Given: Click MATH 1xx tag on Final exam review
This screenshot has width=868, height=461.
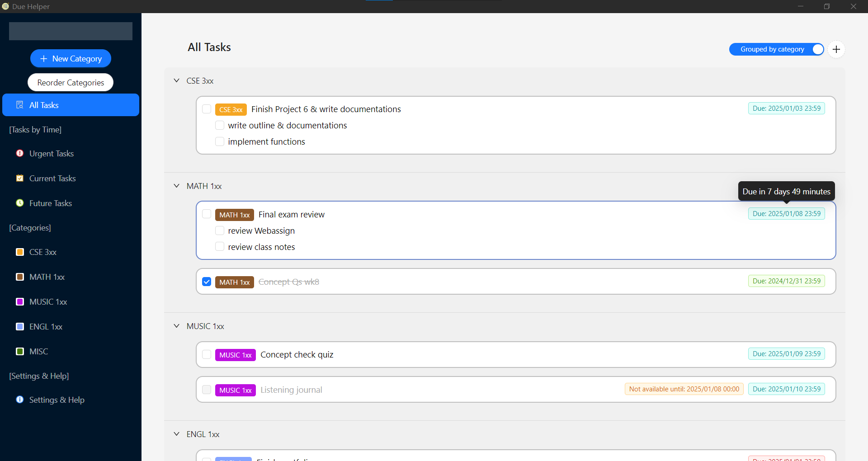Looking at the screenshot, I should tap(235, 215).
